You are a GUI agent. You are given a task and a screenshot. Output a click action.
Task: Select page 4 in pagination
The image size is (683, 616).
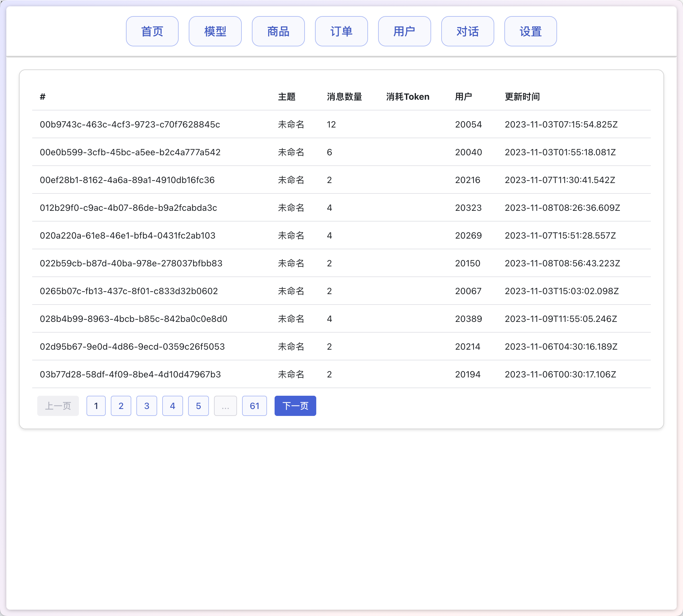pyautogui.click(x=172, y=406)
